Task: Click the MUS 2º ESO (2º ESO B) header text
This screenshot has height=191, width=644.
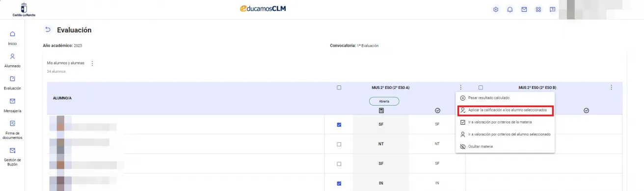Action: 537,88
